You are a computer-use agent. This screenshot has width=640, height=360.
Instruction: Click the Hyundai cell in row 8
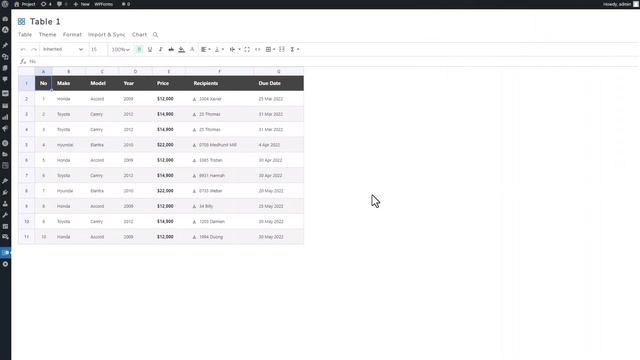point(69,191)
